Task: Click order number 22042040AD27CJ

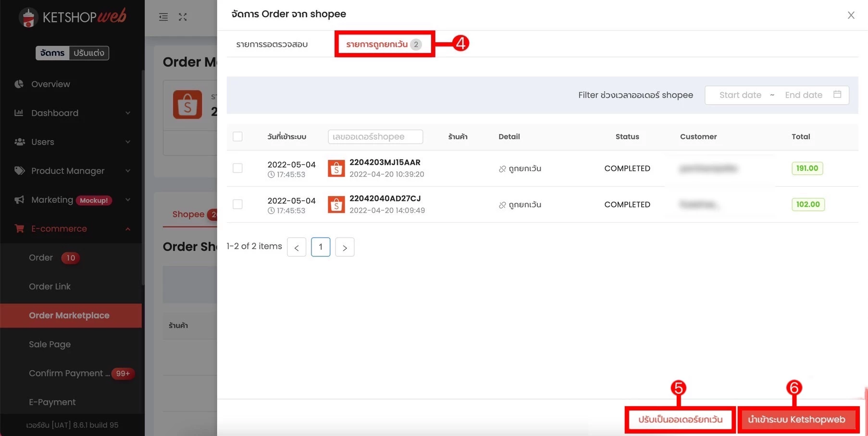Action: tap(385, 198)
